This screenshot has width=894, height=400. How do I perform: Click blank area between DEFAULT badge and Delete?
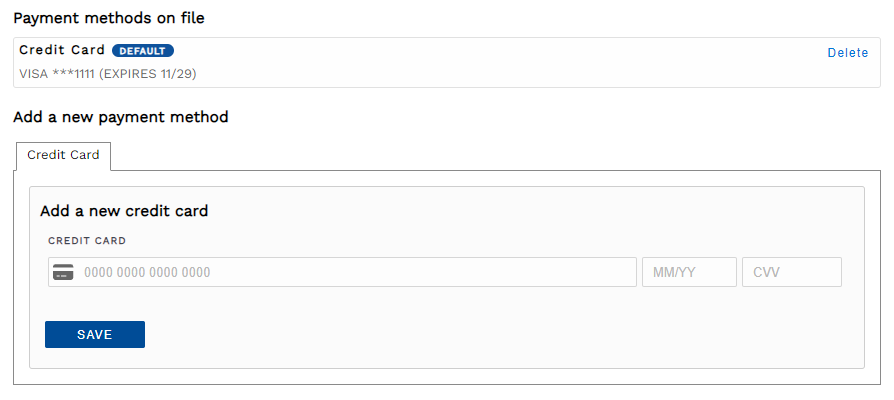point(500,52)
